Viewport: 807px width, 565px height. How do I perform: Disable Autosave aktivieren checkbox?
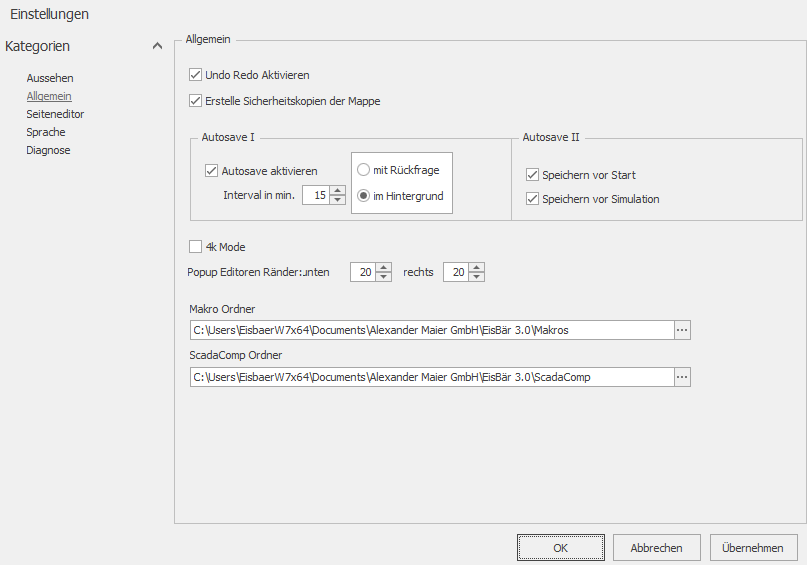click(x=212, y=171)
